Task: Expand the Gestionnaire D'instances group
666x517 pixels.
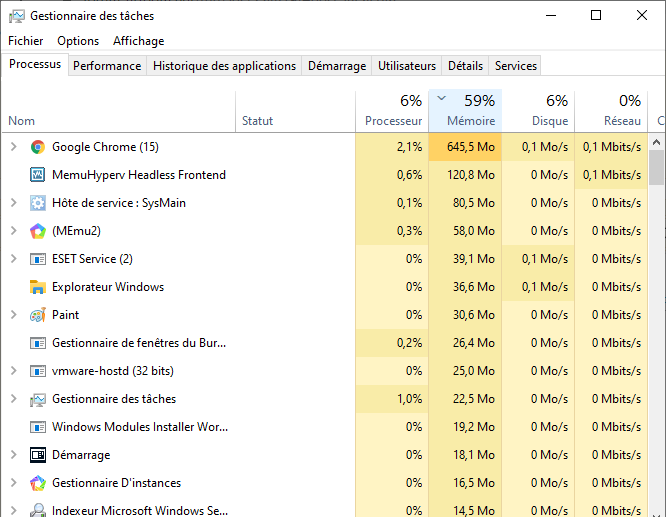Action: click(14, 483)
